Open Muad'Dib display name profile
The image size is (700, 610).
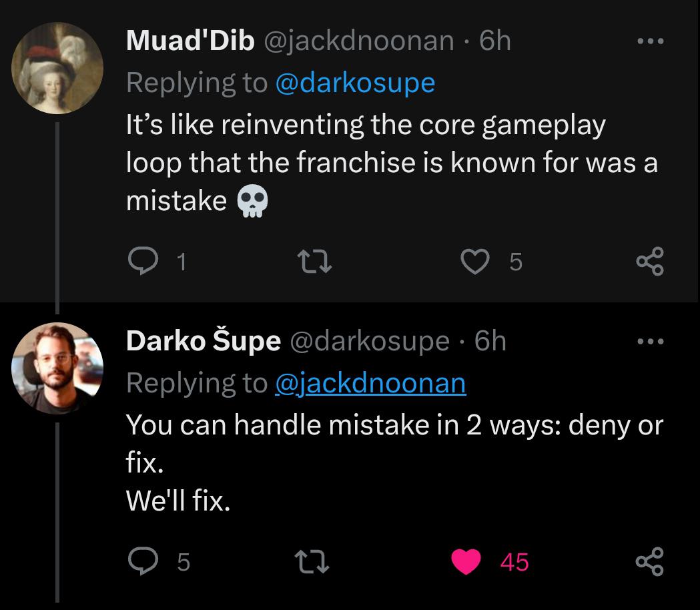click(x=190, y=41)
